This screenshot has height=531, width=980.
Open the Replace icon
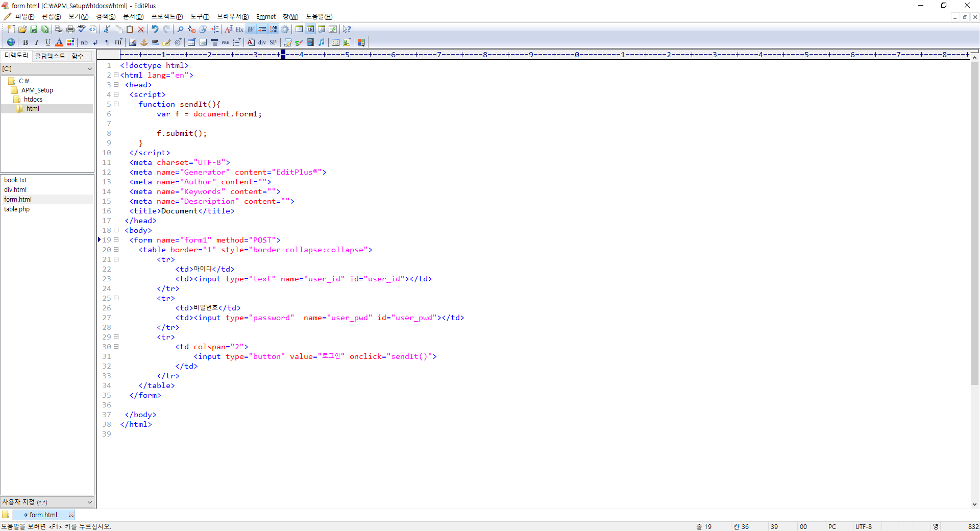point(192,29)
